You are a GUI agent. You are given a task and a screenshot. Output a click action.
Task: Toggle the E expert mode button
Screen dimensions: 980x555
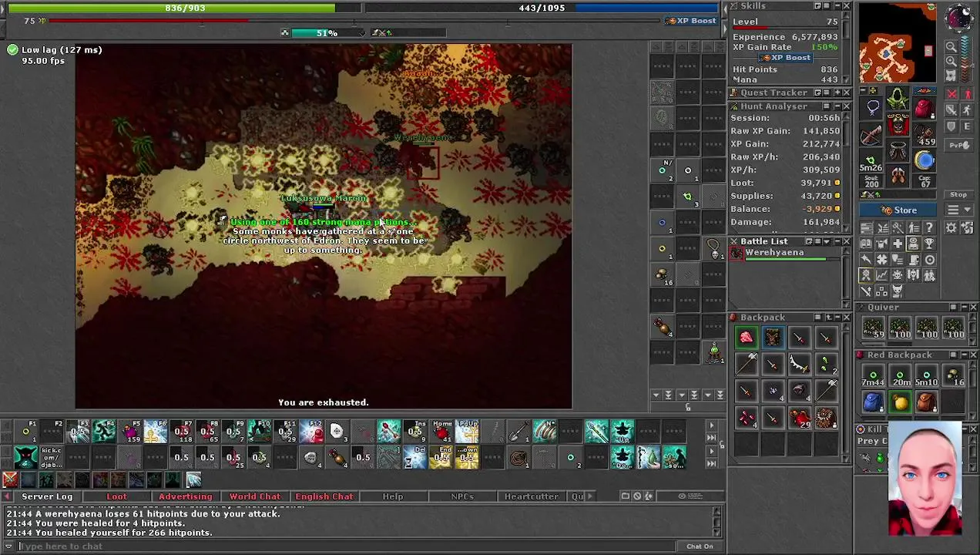coord(967,126)
